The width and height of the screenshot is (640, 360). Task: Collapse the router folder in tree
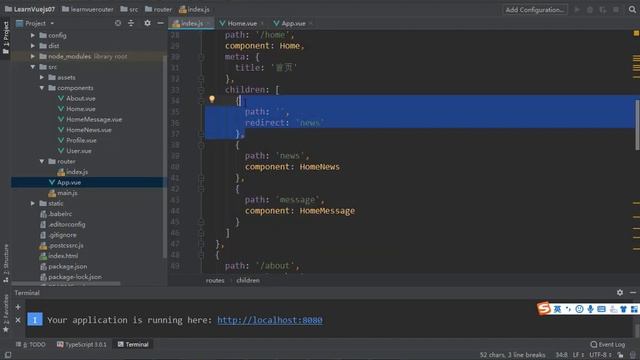pyautogui.click(x=42, y=161)
